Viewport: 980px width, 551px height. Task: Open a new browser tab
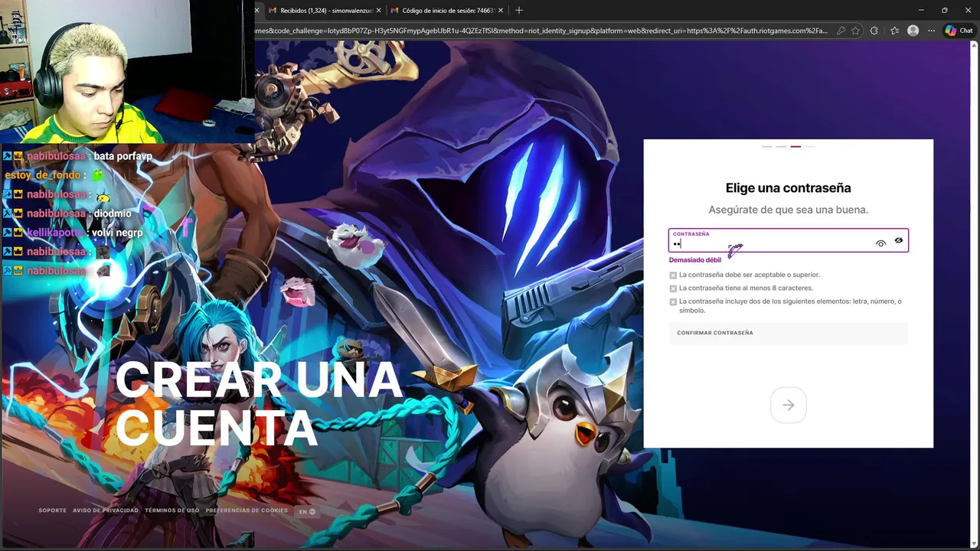click(x=519, y=11)
